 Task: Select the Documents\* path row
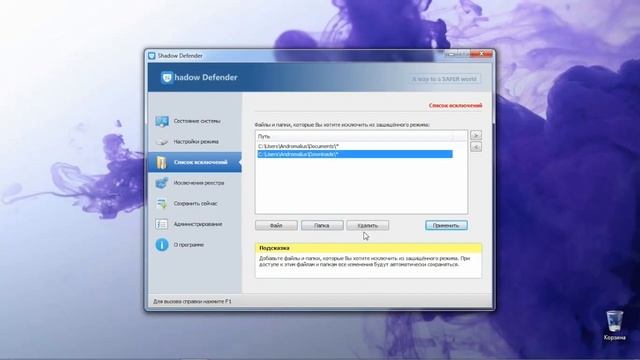tap(355, 146)
